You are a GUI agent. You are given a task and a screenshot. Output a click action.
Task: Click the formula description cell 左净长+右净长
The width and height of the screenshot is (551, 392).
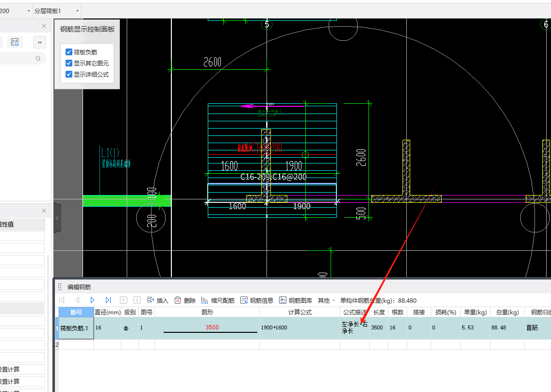click(354, 328)
